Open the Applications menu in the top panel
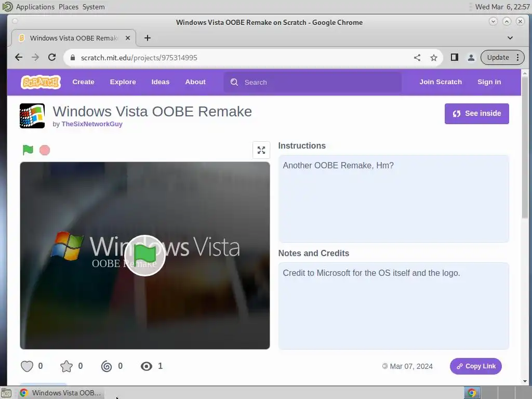532x399 pixels. coord(35,7)
